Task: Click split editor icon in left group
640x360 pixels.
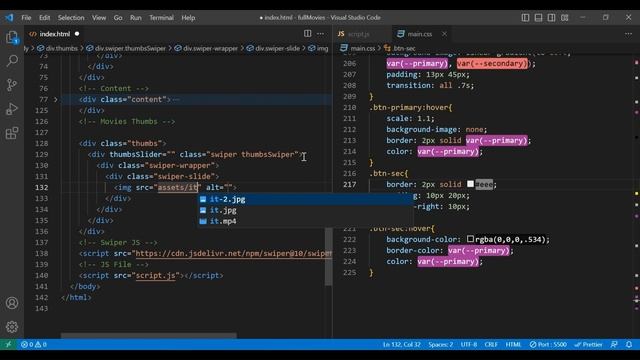Action: click(307, 34)
